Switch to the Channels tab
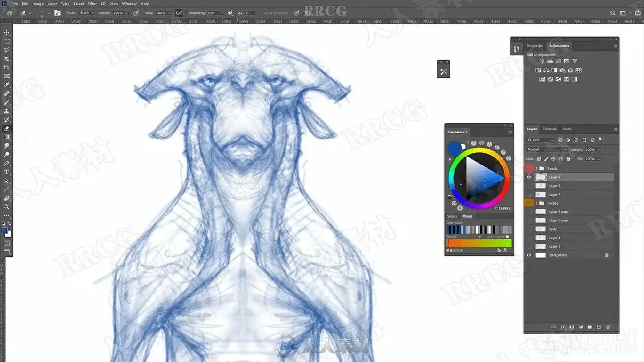The image size is (644, 362). 550,129
